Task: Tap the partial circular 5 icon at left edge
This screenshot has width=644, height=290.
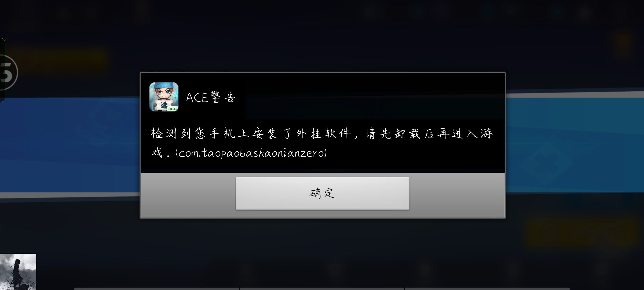Action: pos(9,73)
